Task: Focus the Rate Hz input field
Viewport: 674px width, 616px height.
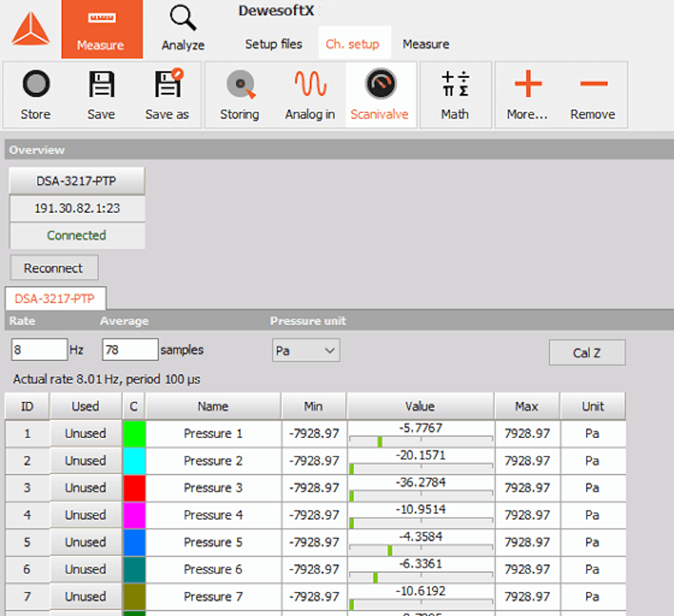Action: pyautogui.click(x=39, y=349)
